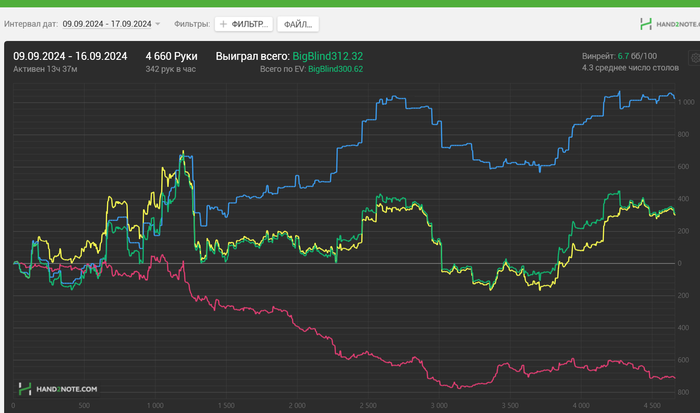Click the x-axis label 1 500
Screen dimensions: 700x413
point(226,405)
